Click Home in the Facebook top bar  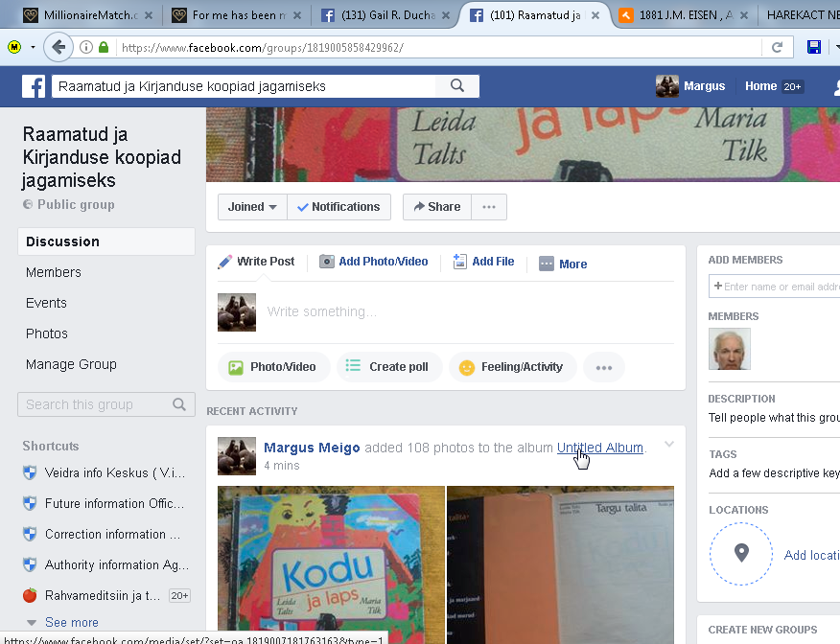tap(760, 86)
